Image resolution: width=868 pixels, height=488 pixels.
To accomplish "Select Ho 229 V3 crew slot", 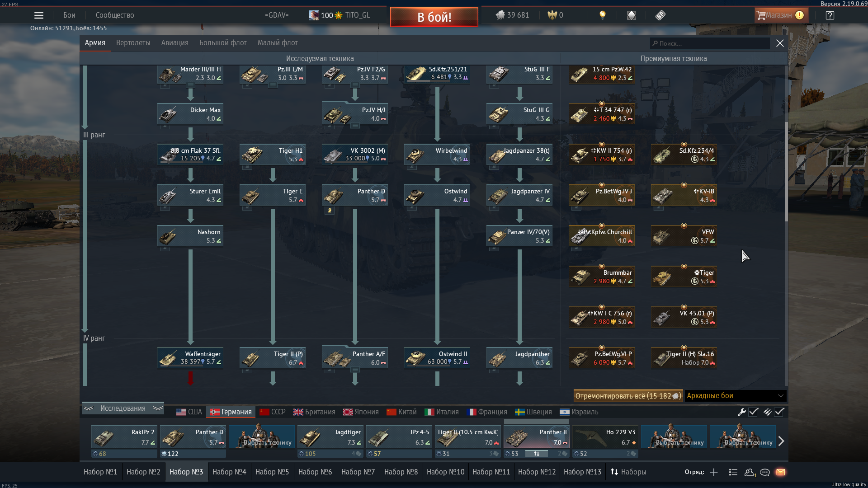I will 605,437.
